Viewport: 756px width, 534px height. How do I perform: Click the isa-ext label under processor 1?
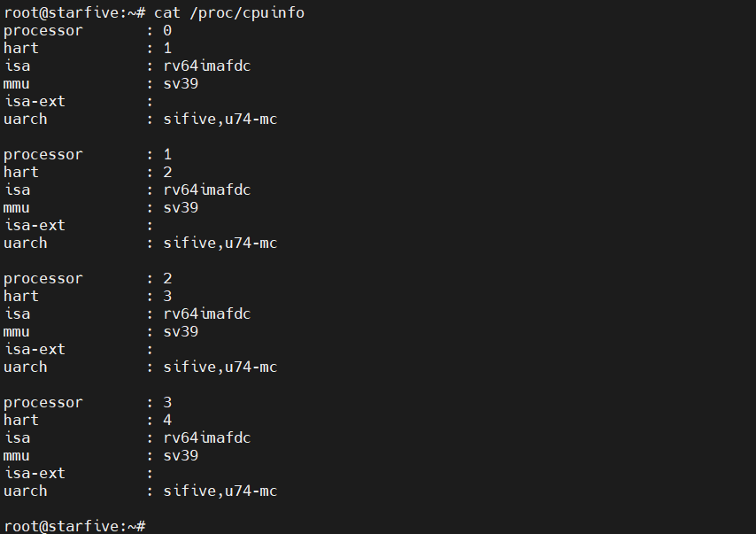pos(35,225)
